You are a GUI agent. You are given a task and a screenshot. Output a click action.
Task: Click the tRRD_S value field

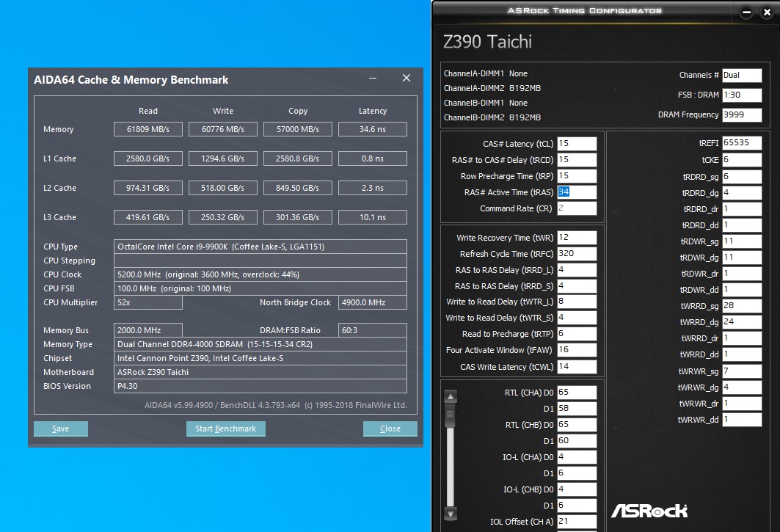(x=577, y=286)
